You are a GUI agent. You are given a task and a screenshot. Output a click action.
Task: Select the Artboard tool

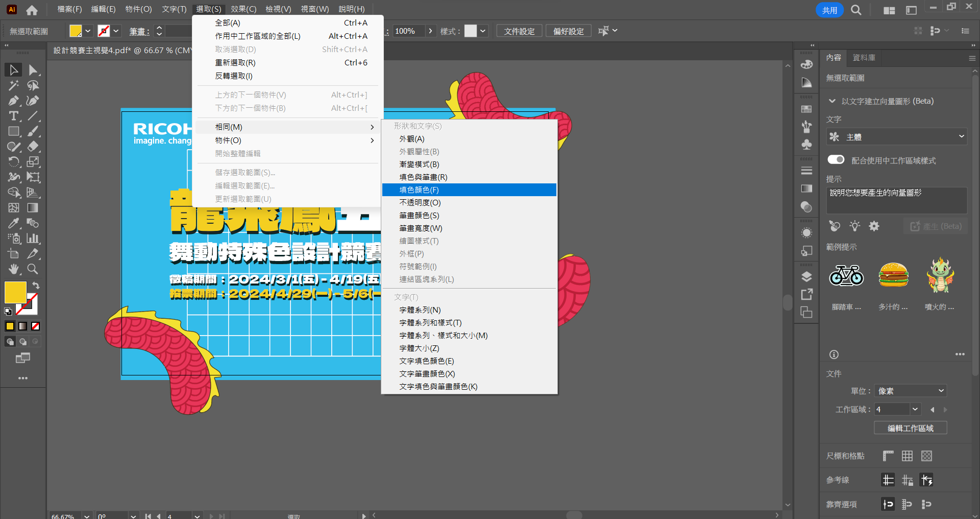(14, 254)
